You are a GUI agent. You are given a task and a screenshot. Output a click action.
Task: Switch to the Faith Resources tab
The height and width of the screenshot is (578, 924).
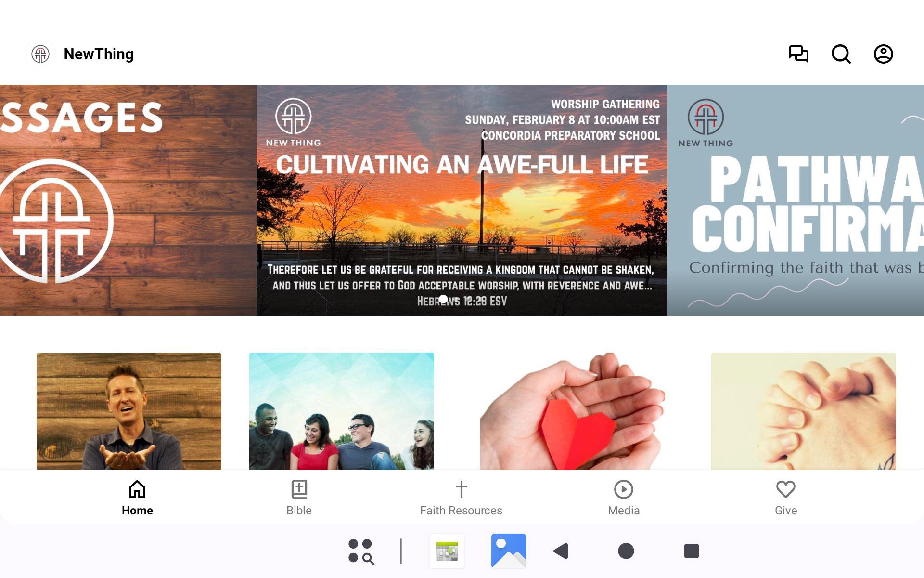point(461,498)
